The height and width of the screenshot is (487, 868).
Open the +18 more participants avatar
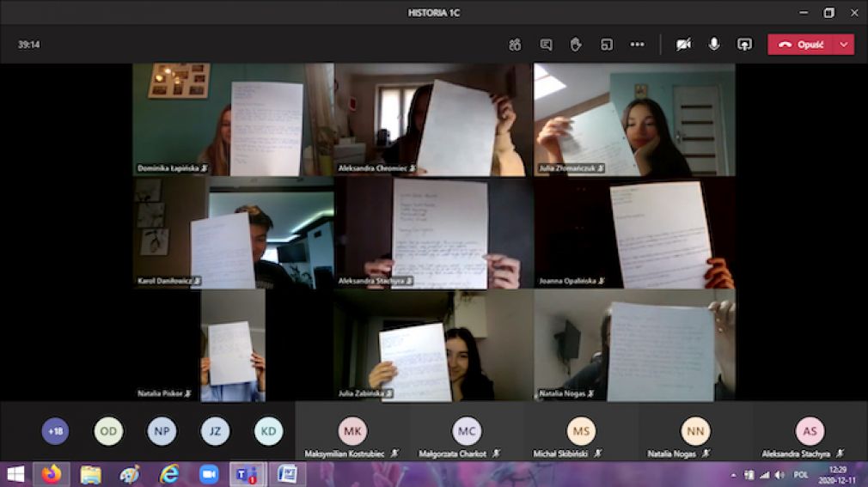click(55, 431)
